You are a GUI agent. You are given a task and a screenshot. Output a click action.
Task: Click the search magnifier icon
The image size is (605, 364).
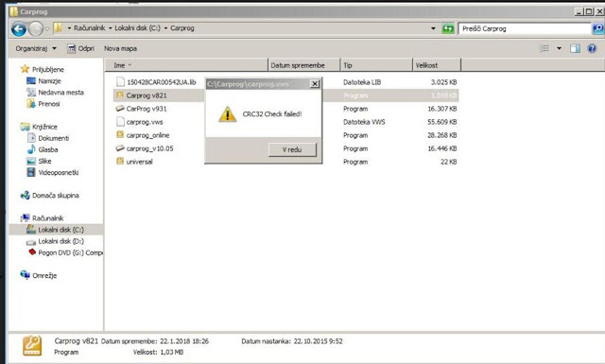(x=597, y=28)
